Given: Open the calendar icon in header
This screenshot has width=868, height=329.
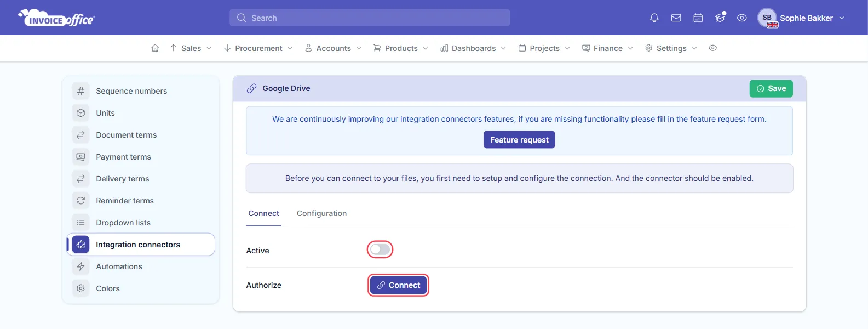Looking at the screenshot, I should tap(698, 18).
